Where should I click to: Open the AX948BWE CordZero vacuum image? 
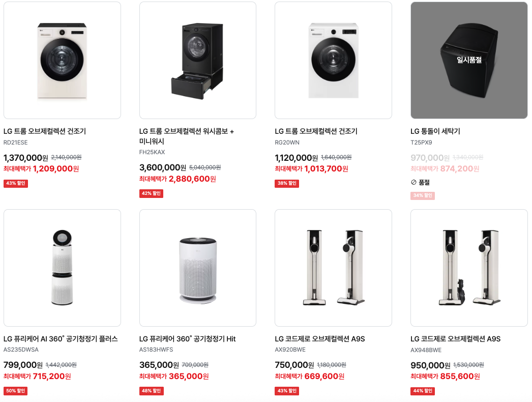469,268
